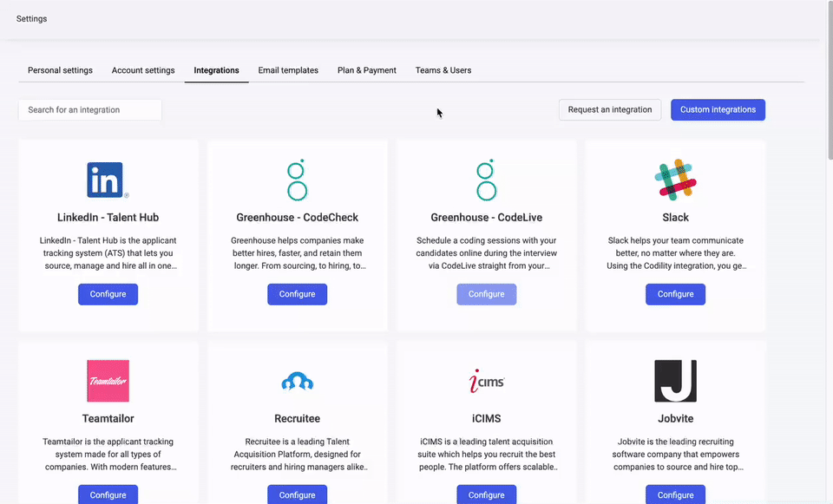
Task: Click the Greenhouse - CodeLive title
Action: point(486,217)
